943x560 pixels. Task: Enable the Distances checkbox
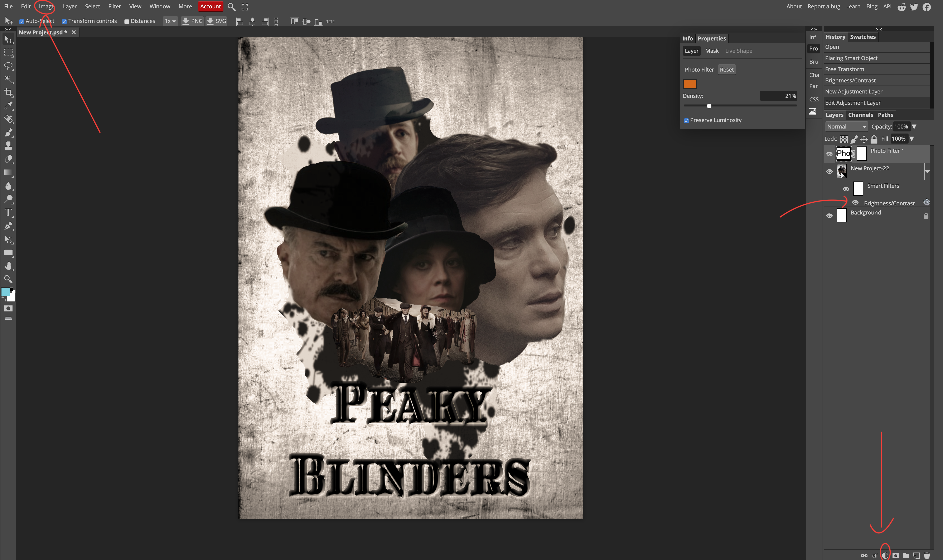coord(127,21)
